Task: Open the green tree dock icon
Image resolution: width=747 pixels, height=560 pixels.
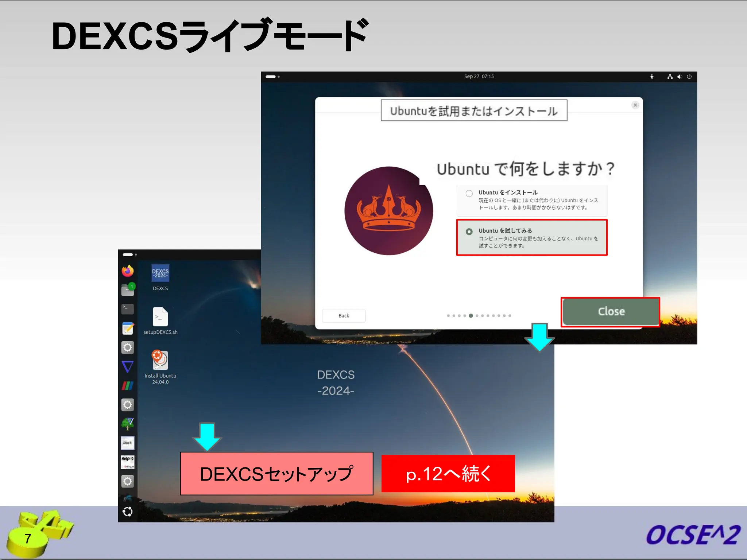Action: [128, 424]
